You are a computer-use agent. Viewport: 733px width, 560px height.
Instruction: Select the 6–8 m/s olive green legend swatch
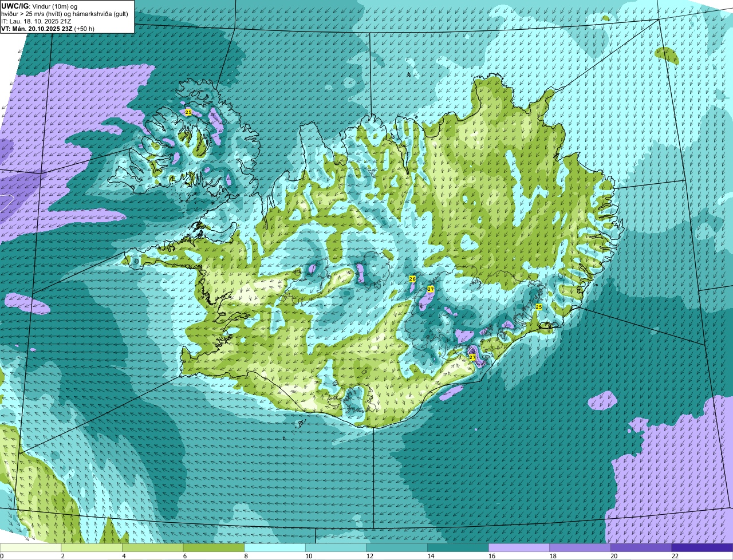(x=214, y=547)
